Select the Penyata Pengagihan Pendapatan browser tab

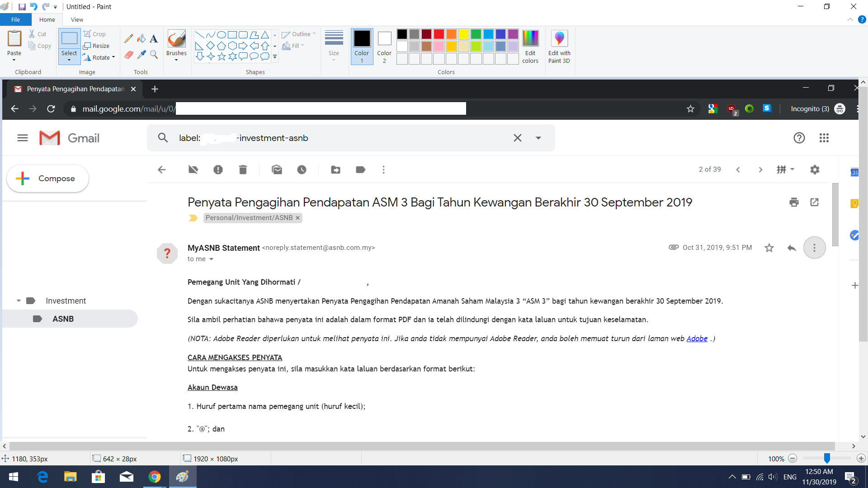coord(75,89)
